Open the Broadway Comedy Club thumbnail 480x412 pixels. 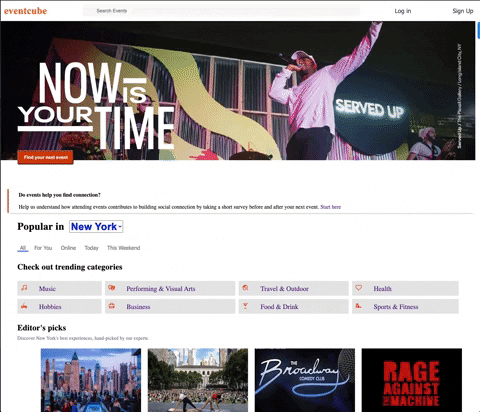click(305, 380)
